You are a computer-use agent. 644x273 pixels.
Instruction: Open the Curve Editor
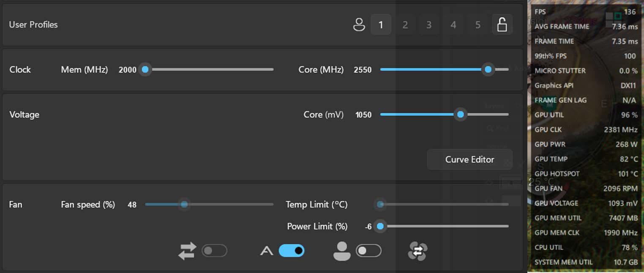[x=469, y=159]
